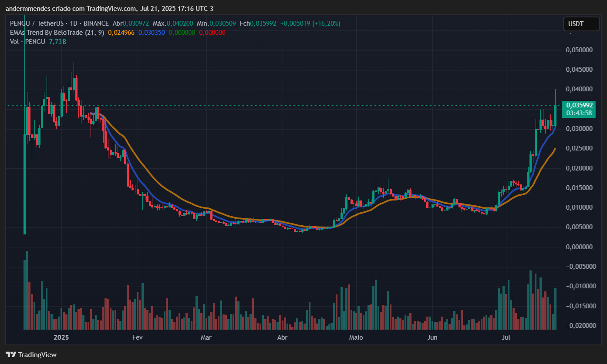Click the Abr label on time axis
Image resolution: width=607 pixels, height=364 pixels.
pyautogui.click(x=282, y=337)
